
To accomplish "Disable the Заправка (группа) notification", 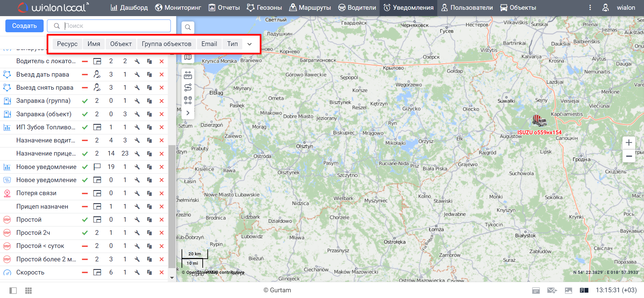I will click(x=85, y=101).
